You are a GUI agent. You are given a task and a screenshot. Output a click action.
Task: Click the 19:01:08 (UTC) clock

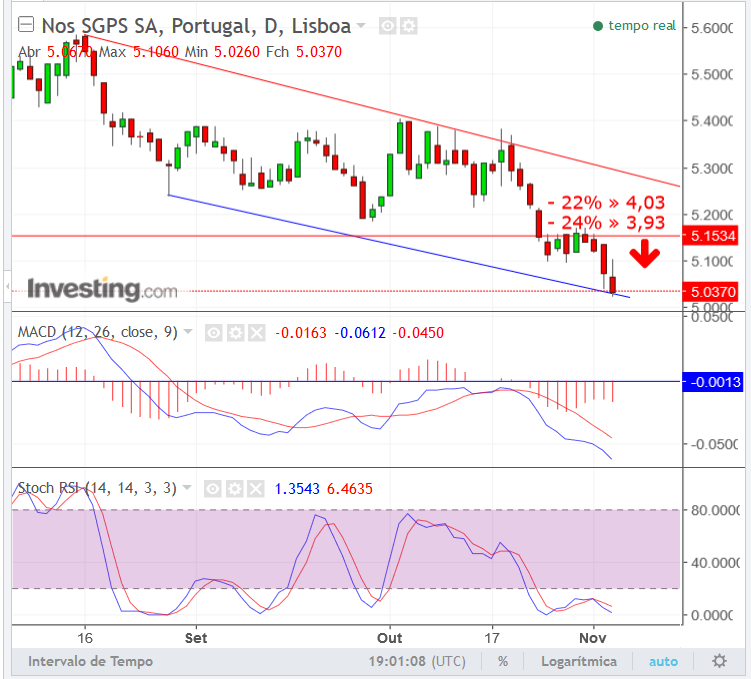pos(417,661)
